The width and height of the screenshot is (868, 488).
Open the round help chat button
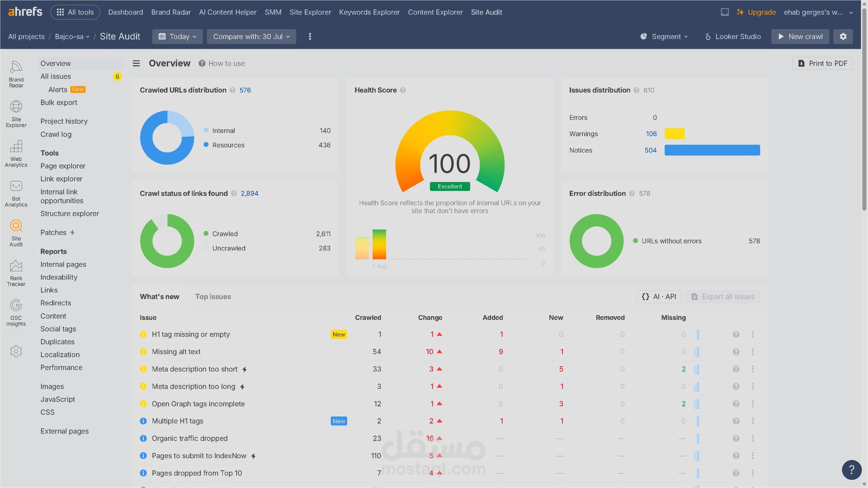pyautogui.click(x=851, y=470)
